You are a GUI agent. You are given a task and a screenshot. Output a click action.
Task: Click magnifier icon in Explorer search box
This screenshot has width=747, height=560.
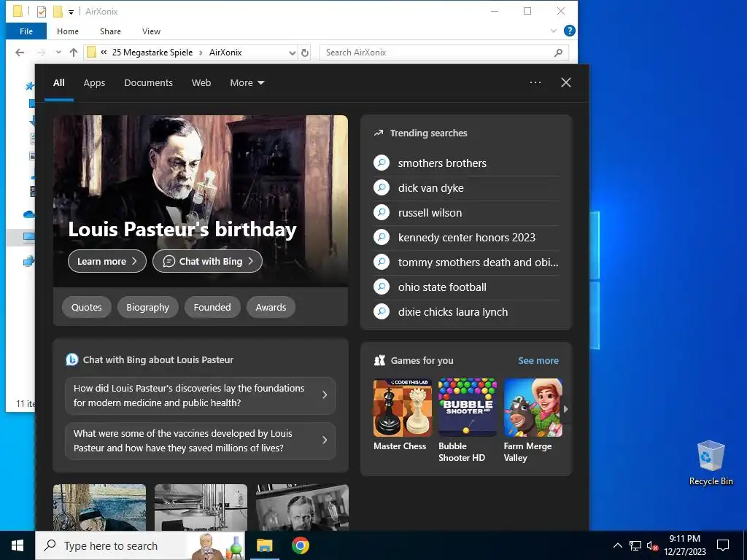(x=558, y=52)
